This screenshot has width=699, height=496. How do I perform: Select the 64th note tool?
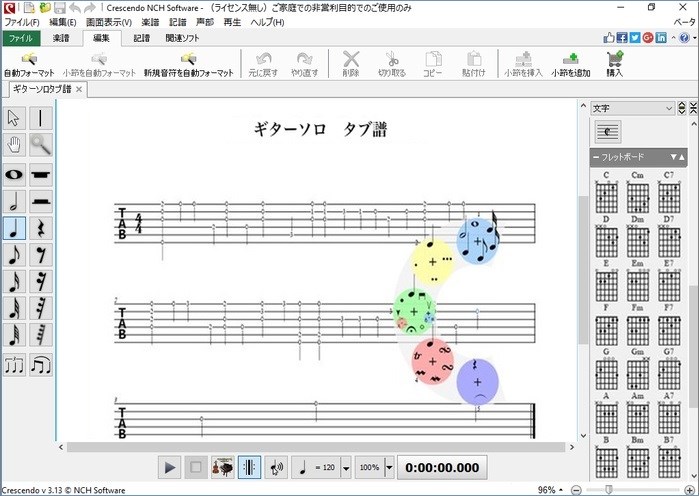[x=14, y=335]
